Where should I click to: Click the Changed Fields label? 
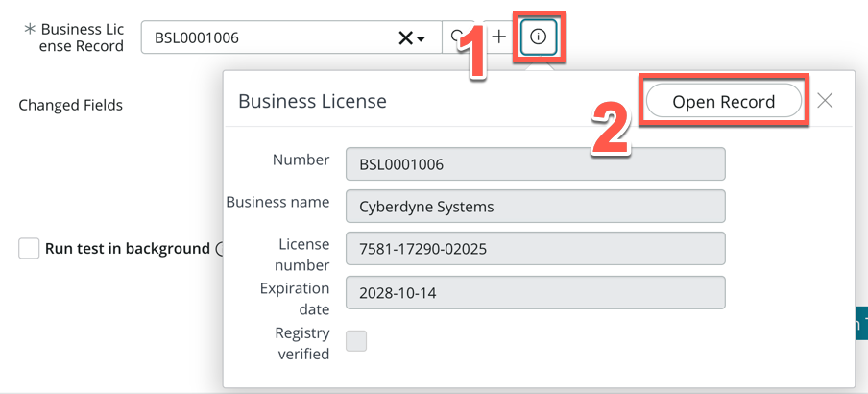coord(70,105)
